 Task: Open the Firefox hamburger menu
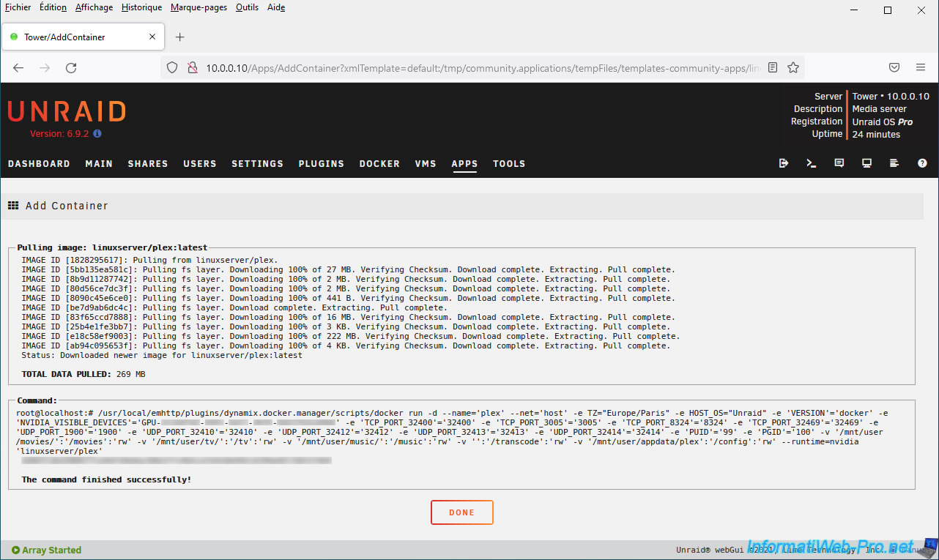point(921,67)
